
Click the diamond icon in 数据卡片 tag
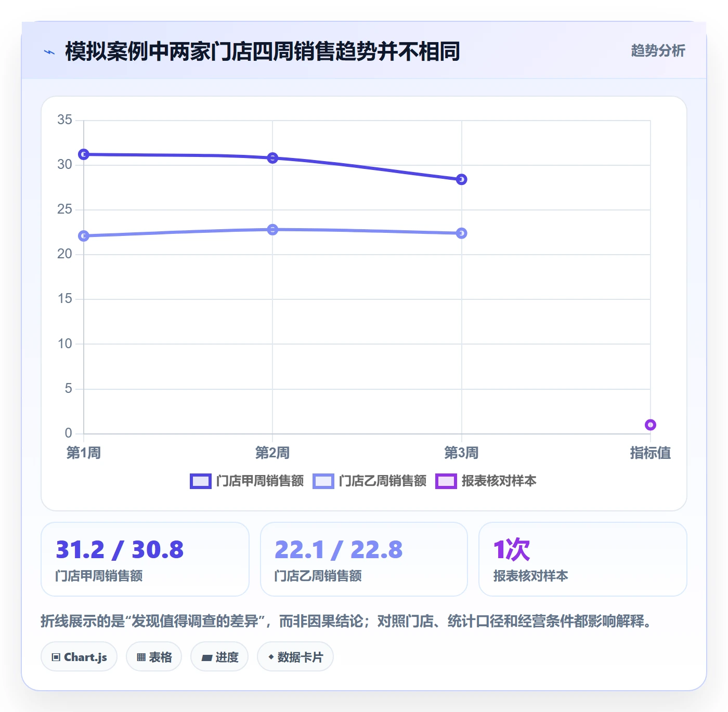pyautogui.click(x=271, y=657)
